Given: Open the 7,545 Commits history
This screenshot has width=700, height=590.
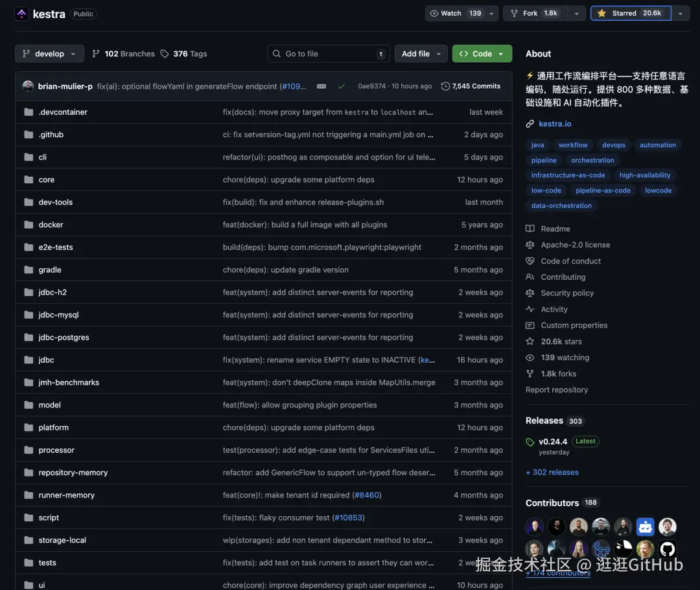Looking at the screenshot, I should (471, 86).
